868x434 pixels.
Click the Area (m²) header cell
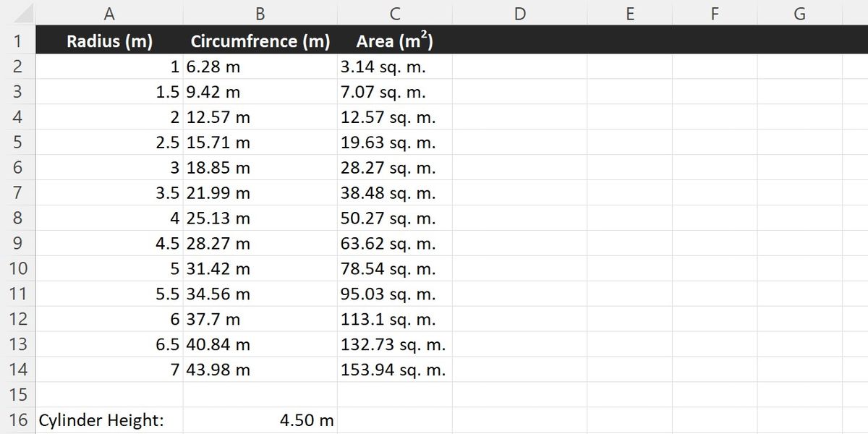point(395,41)
